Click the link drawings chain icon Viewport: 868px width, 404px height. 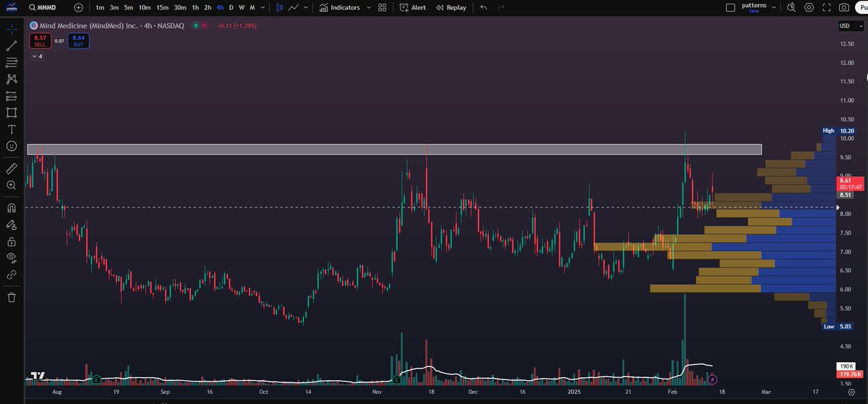tap(12, 274)
